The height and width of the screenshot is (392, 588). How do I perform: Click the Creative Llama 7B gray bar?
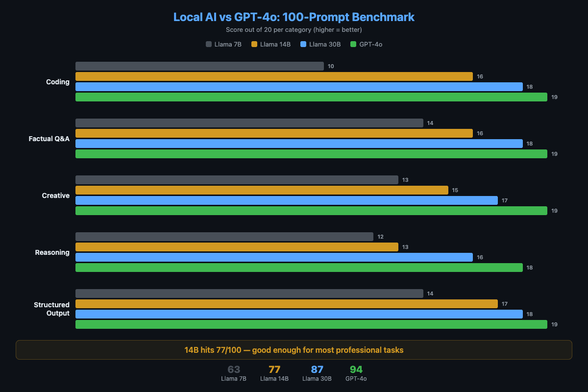pyautogui.click(x=237, y=180)
